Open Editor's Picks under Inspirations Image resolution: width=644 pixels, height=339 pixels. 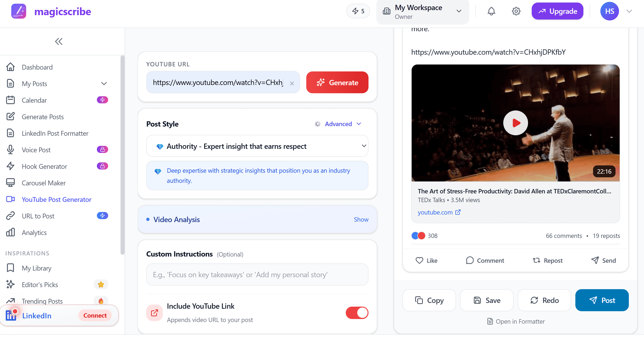(x=39, y=285)
